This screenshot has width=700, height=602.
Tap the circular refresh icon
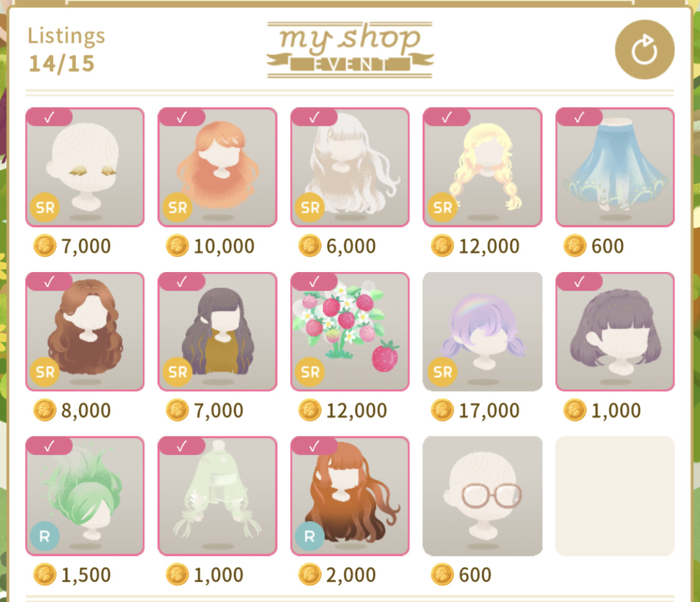click(x=644, y=50)
